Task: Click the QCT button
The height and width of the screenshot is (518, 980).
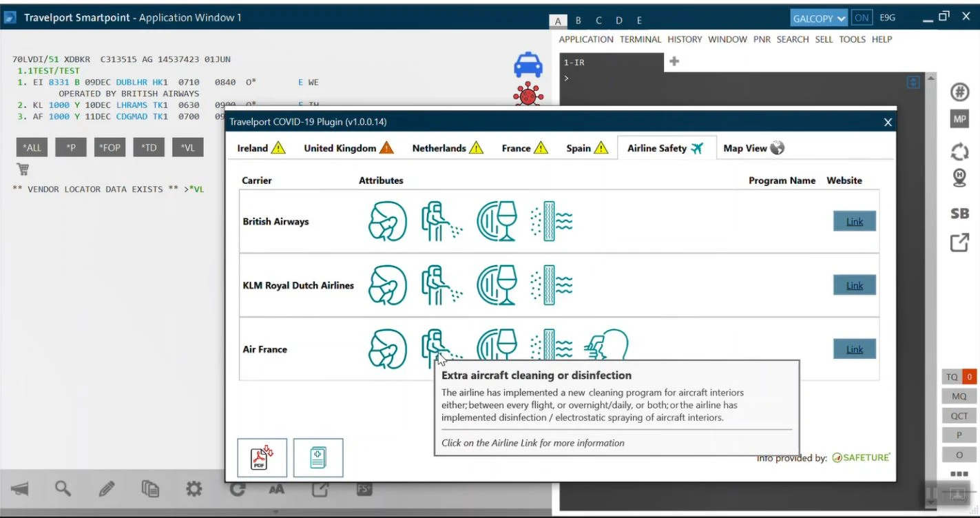Action: [959, 416]
